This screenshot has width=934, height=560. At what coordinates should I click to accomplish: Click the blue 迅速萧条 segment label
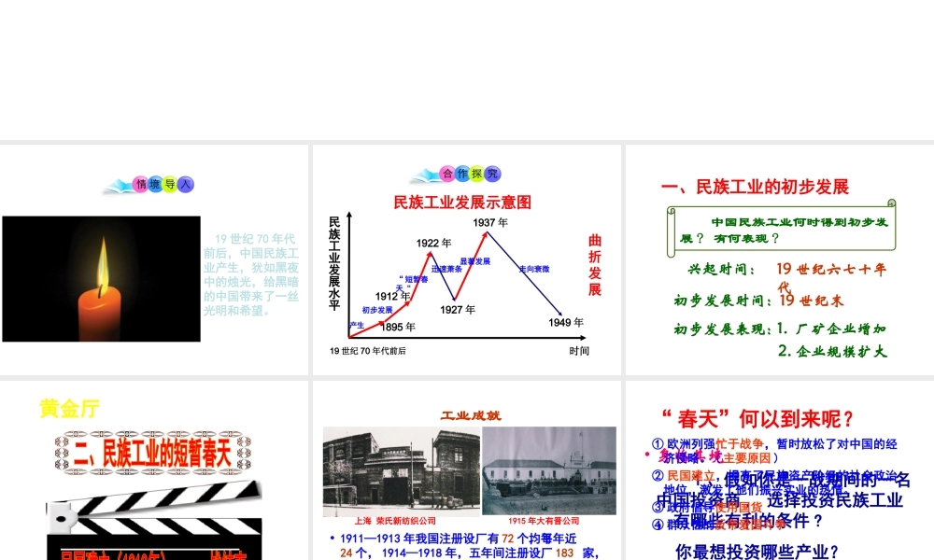coord(446,269)
